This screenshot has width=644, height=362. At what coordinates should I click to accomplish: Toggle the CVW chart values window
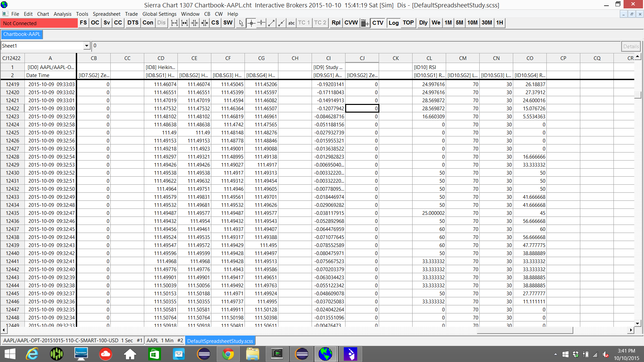pyautogui.click(x=351, y=23)
